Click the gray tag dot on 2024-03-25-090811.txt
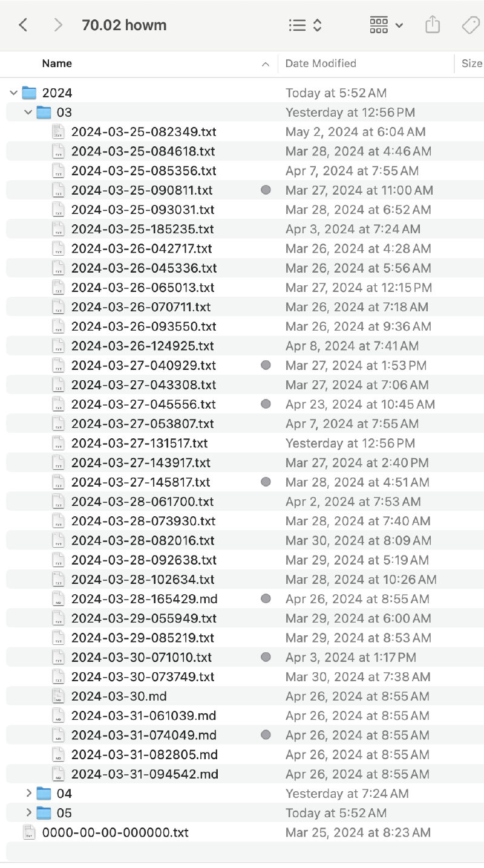Image resolution: width=484 pixels, height=868 pixels. (x=266, y=190)
